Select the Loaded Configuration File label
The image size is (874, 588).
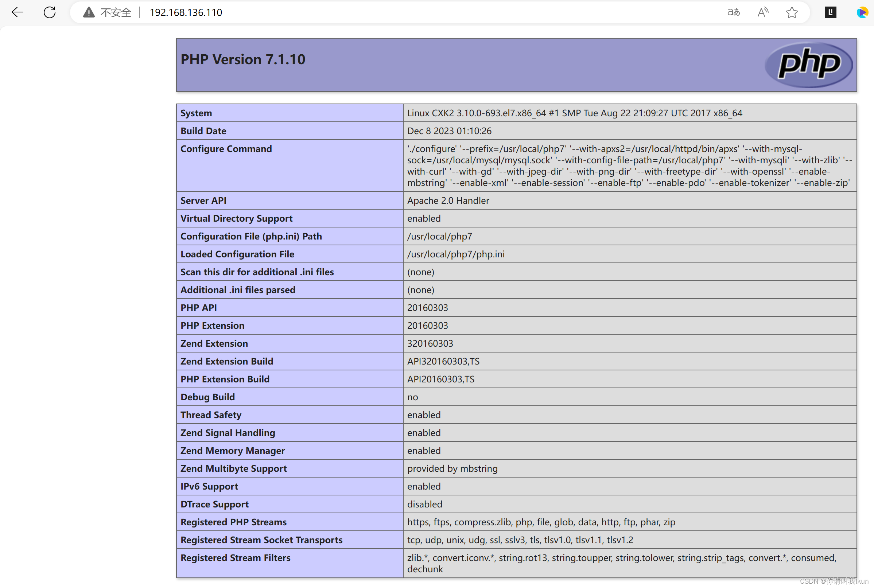(237, 254)
